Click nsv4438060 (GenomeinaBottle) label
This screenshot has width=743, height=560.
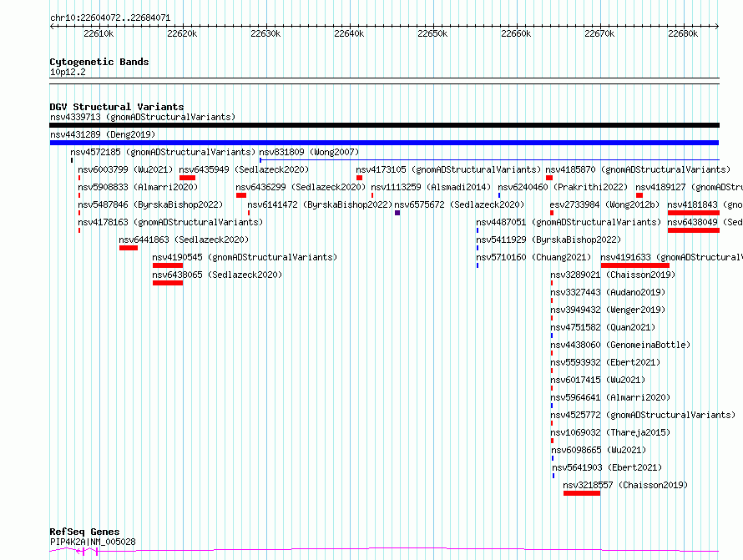[x=620, y=345]
